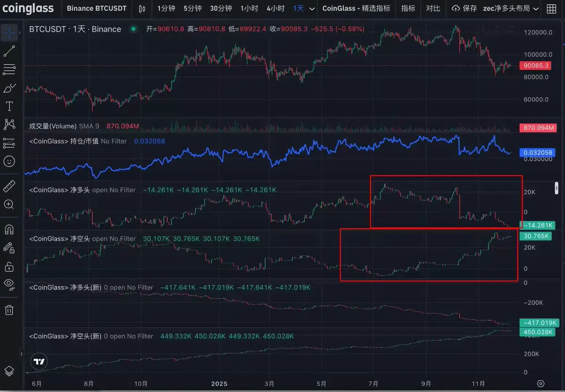The image size is (565, 392).
Task: Click the 870.094M volume axis label
Action: pos(537,128)
